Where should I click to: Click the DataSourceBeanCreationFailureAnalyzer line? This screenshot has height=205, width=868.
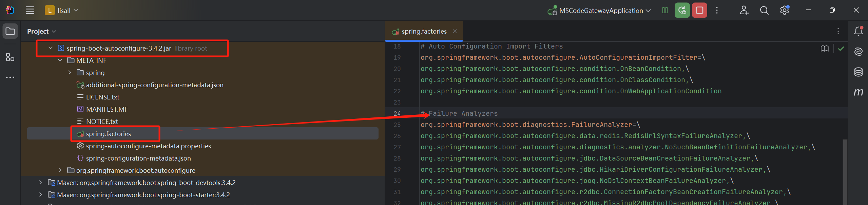[x=590, y=159]
